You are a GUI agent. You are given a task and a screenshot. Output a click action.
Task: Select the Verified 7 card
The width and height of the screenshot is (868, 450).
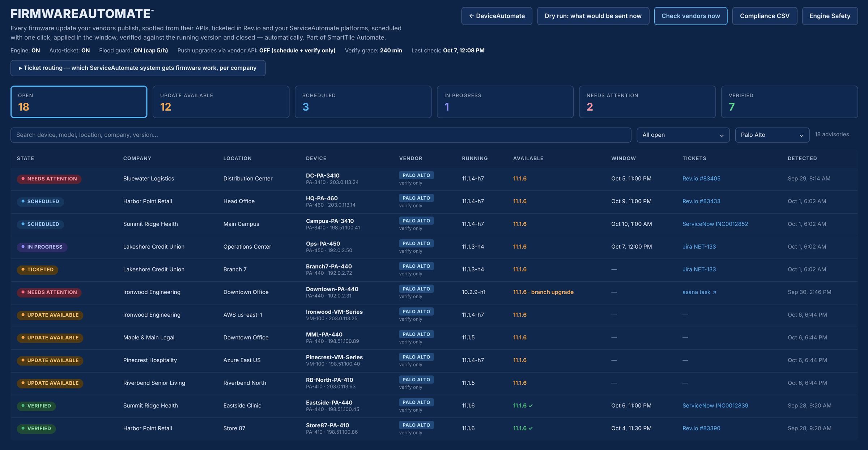click(x=790, y=102)
